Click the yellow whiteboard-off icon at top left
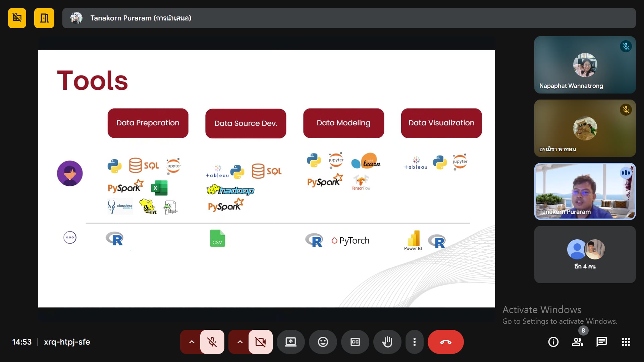 pyautogui.click(x=17, y=18)
